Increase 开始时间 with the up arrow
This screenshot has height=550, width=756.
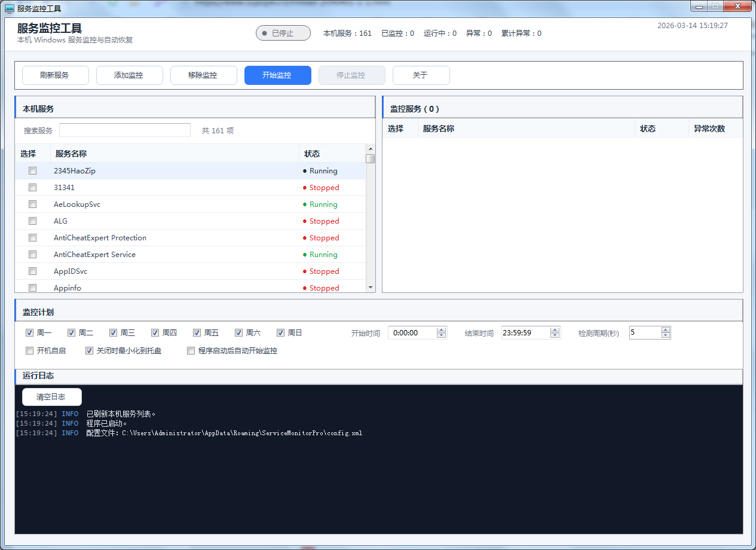(442, 330)
